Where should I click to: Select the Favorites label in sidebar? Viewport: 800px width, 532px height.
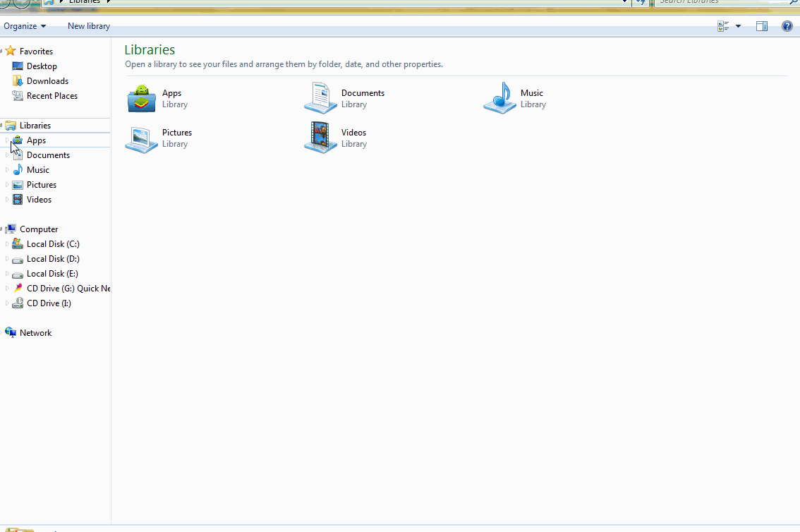click(x=36, y=52)
